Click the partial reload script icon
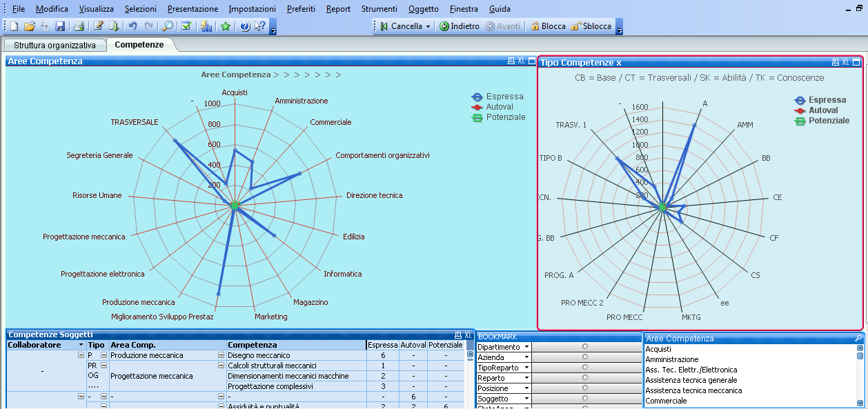 click(x=114, y=26)
